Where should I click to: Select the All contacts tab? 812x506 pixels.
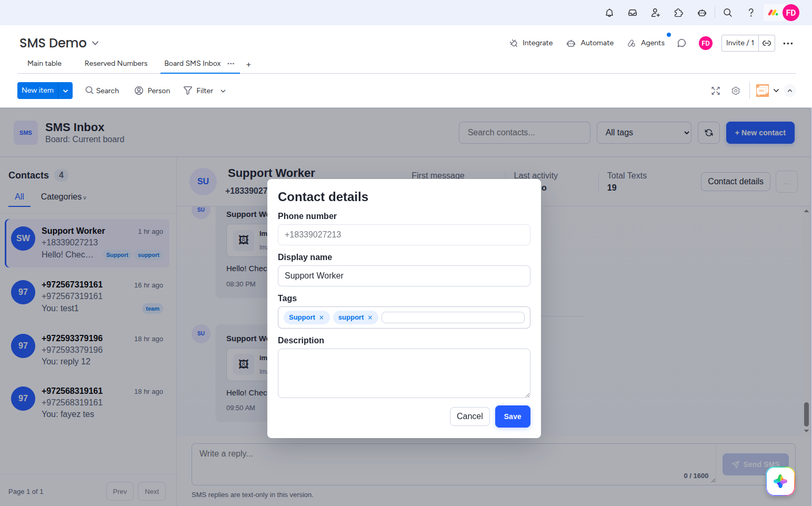tap(19, 196)
